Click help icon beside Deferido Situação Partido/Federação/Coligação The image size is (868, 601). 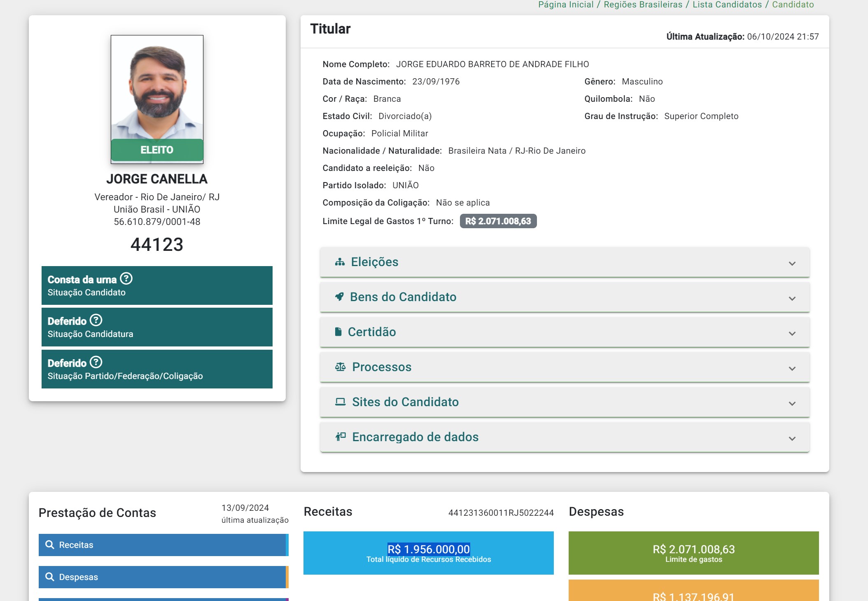[x=96, y=362]
